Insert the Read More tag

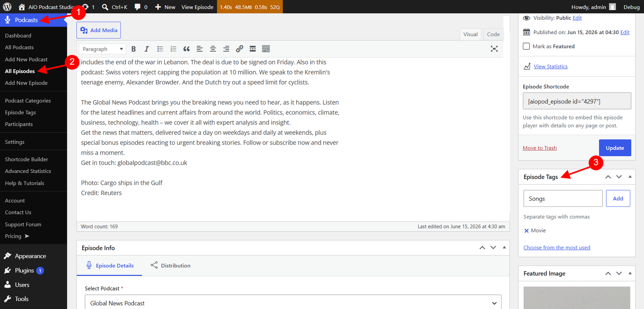[x=253, y=49]
